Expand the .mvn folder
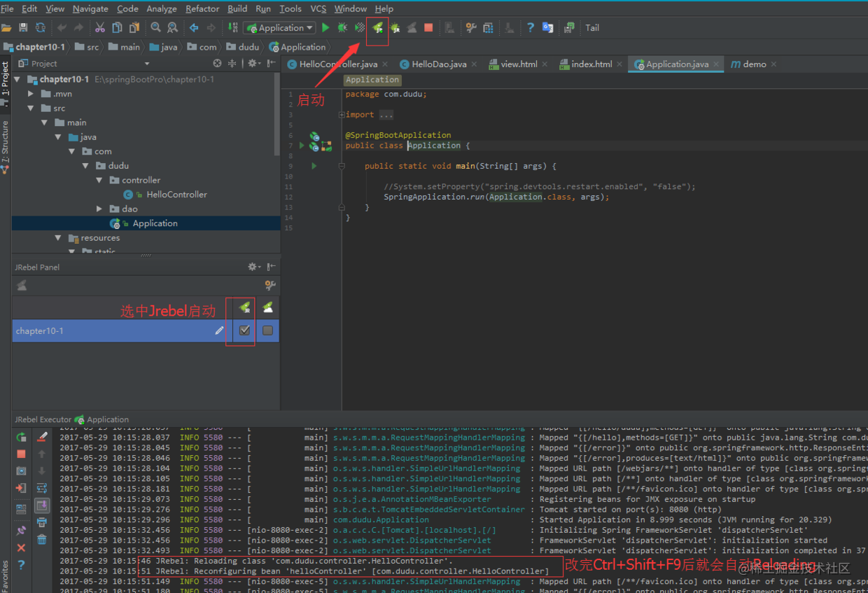This screenshot has height=593, width=868. [x=31, y=94]
